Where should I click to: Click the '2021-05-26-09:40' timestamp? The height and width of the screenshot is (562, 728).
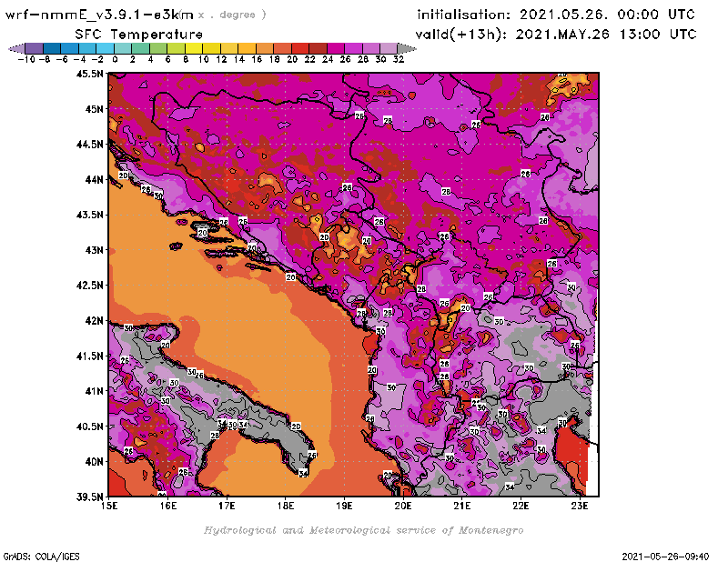coord(665,557)
